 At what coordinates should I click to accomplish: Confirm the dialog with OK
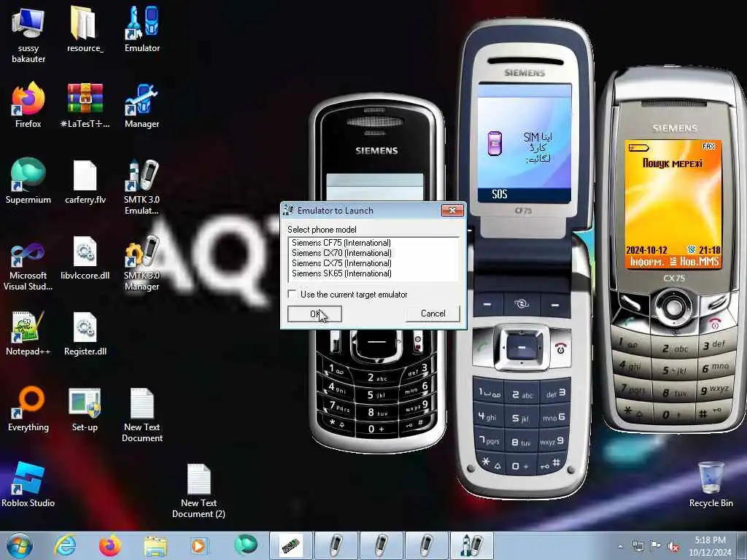[314, 314]
